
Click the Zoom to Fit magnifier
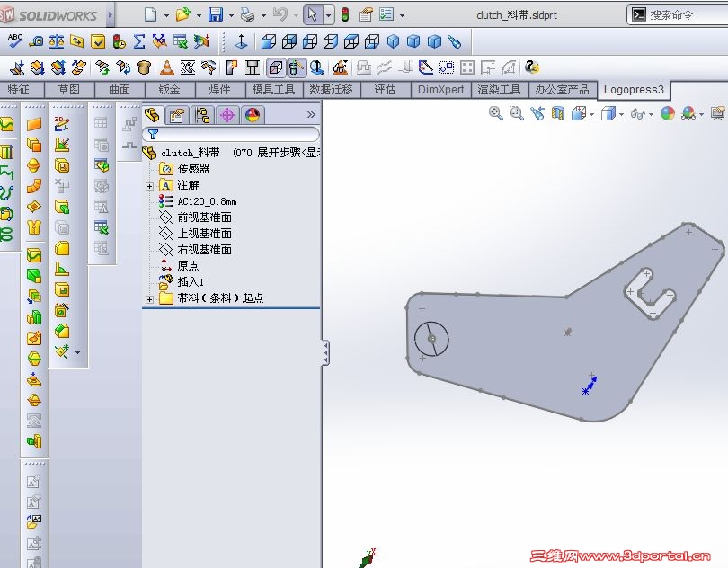coord(496,113)
